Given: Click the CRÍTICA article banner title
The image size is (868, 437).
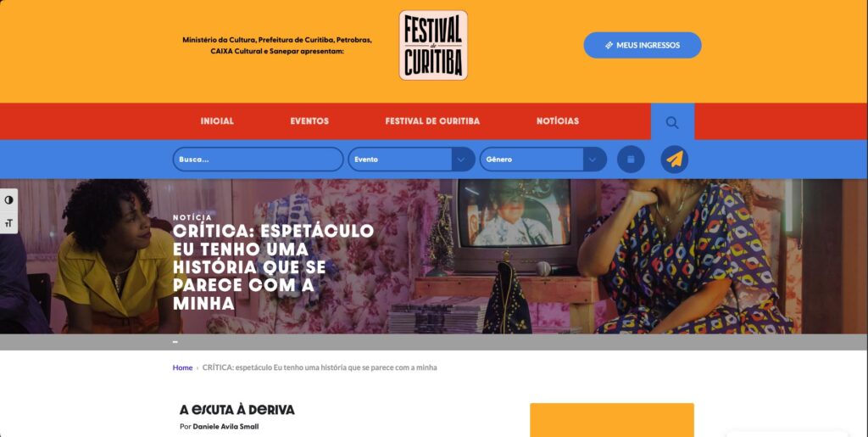Looking at the screenshot, I should click(274, 267).
